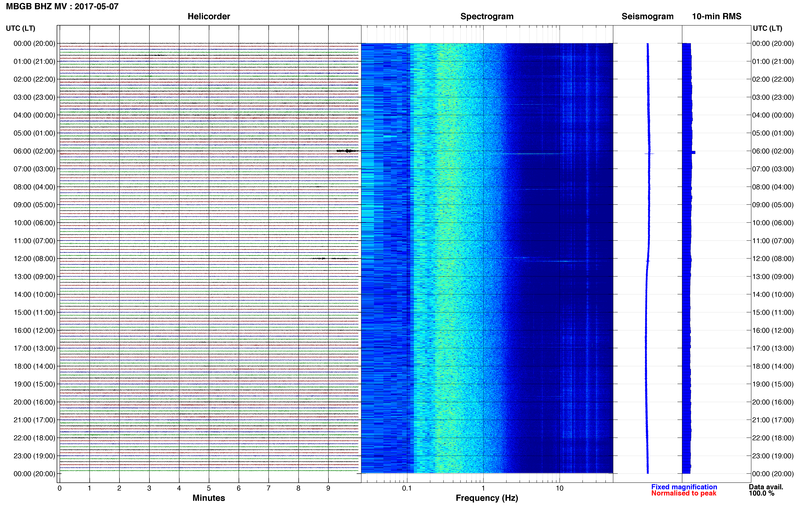The image size is (812, 508).
Task: Click the 'Normalised to peak' legend text
Action: (684, 493)
